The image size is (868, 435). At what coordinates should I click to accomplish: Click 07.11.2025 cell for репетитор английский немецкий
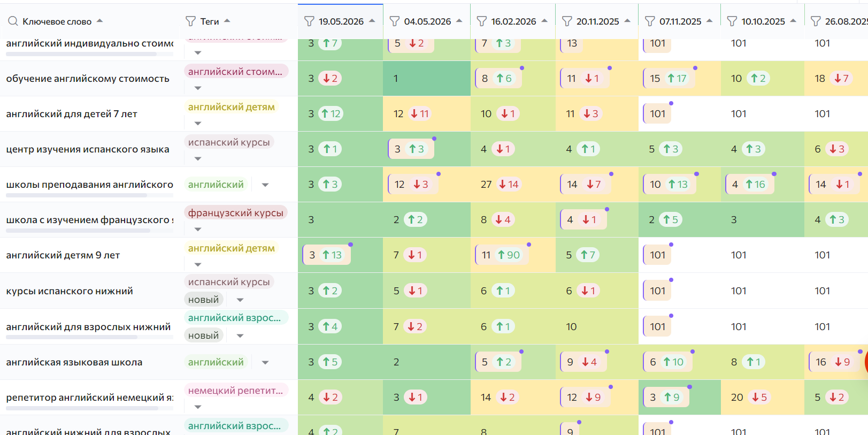coord(680,398)
